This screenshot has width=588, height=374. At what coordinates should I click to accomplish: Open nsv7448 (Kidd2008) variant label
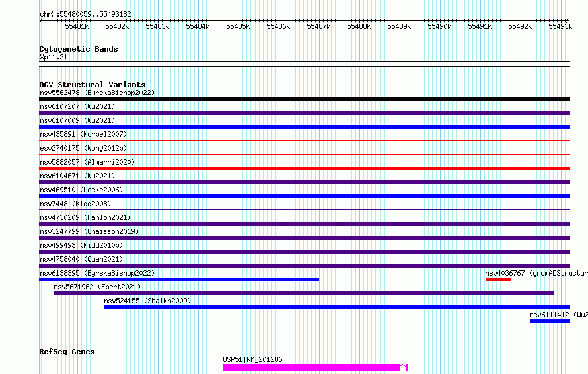[75, 204]
